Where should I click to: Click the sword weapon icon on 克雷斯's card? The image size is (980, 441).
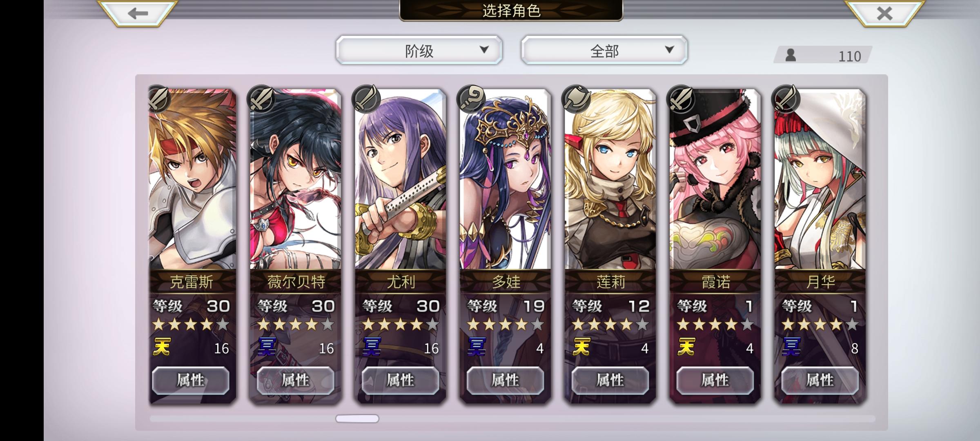pos(159,99)
